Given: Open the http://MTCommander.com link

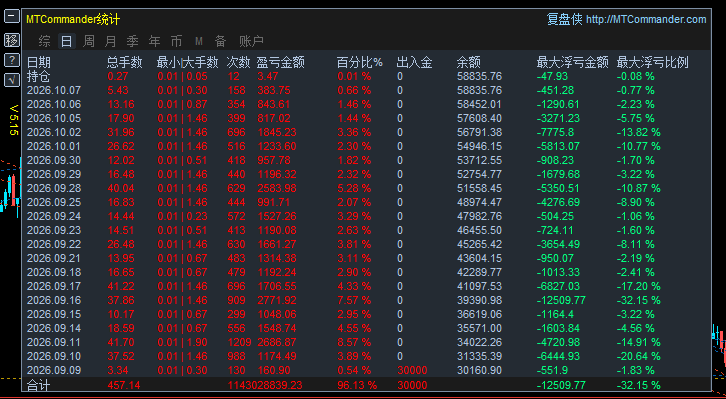Looking at the screenshot, I should pos(646,19).
